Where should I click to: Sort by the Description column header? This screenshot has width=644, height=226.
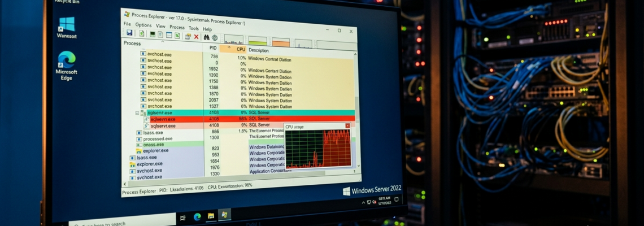tap(258, 50)
